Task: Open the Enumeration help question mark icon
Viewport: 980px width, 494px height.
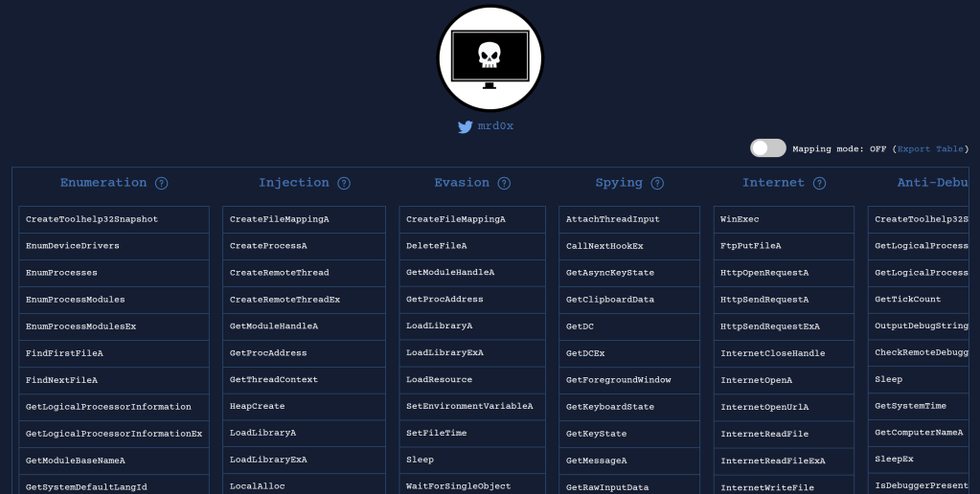Action: (x=162, y=183)
